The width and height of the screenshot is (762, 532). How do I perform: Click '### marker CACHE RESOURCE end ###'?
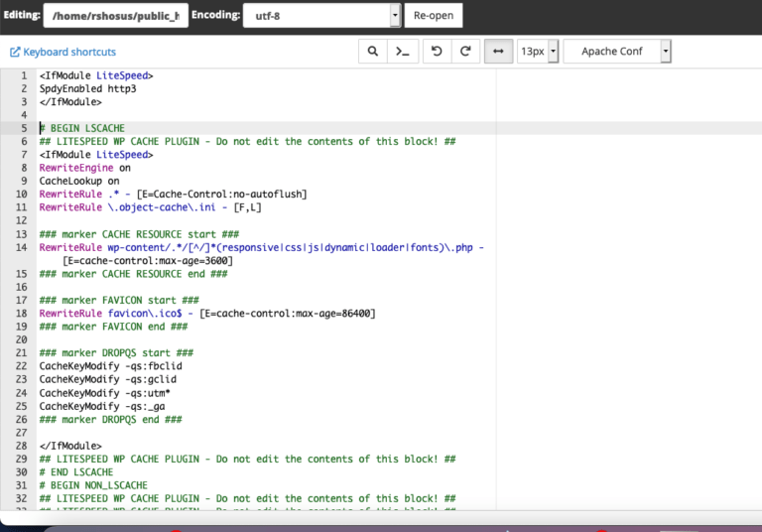coord(134,274)
